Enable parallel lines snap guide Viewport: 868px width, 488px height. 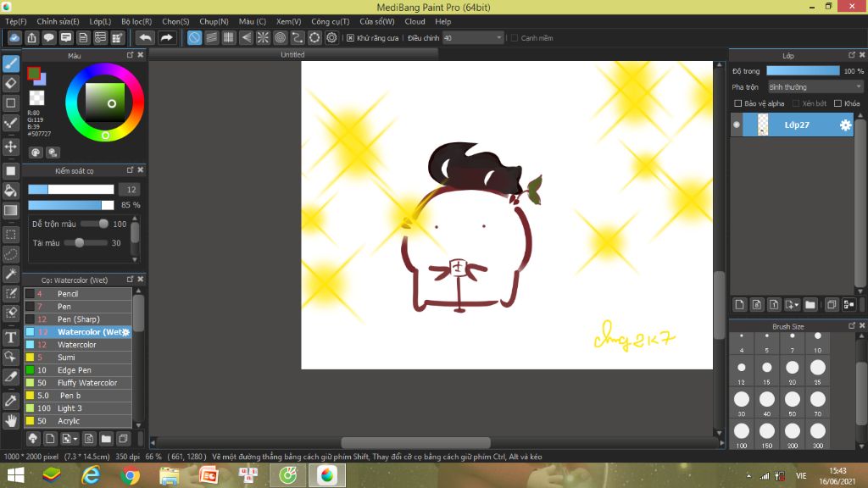211,37
